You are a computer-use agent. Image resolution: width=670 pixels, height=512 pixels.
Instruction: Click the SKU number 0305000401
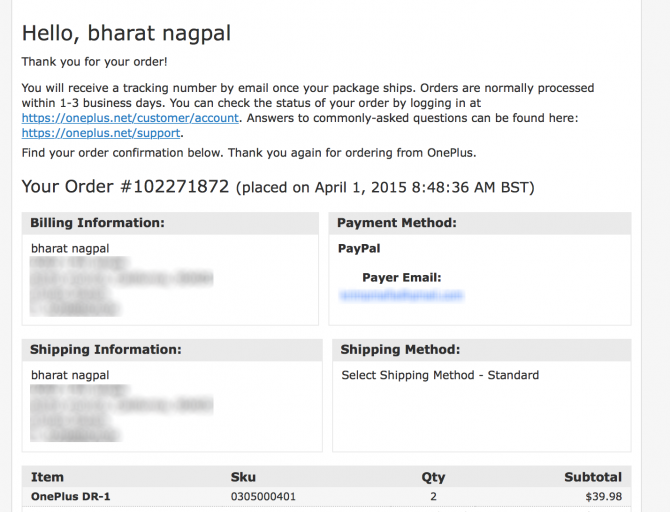pyautogui.click(x=263, y=496)
